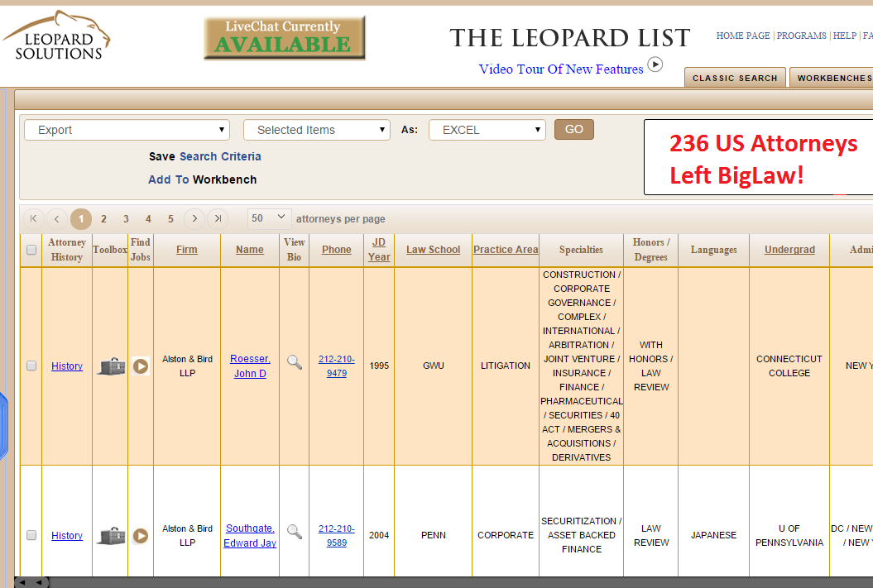Viewport: 873px width, 588px height.
Task: Tick the select-all checkbox in table header
Action: point(31,250)
